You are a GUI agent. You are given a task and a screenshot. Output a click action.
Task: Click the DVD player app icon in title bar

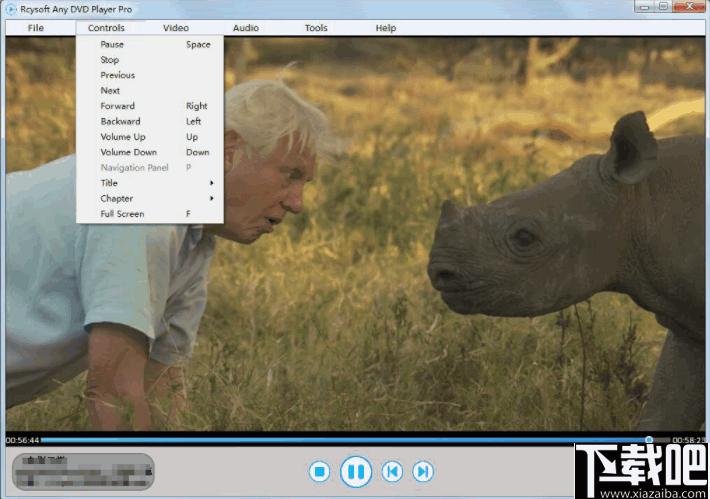point(10,9)
